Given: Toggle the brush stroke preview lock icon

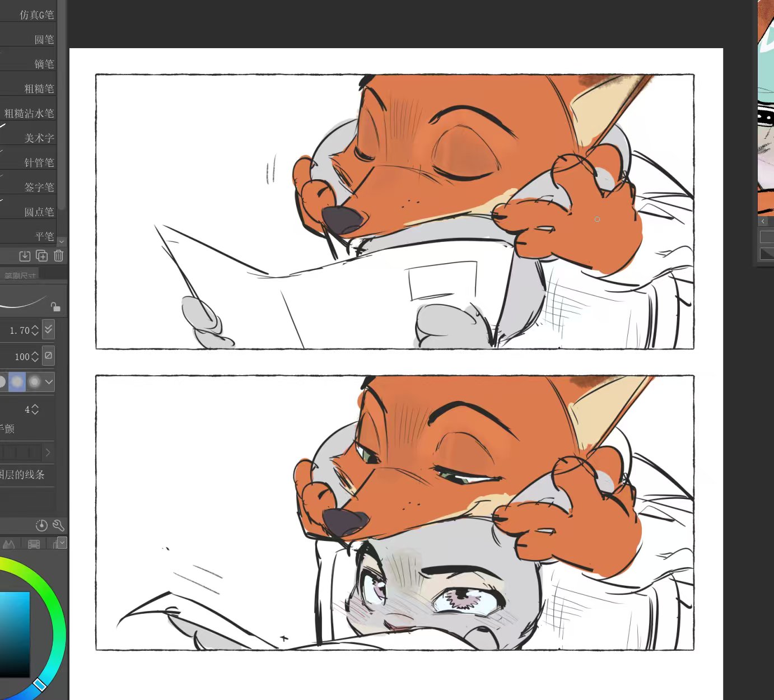Looking at the screenshot, I should pyautogui.click(x=55, y=306).
